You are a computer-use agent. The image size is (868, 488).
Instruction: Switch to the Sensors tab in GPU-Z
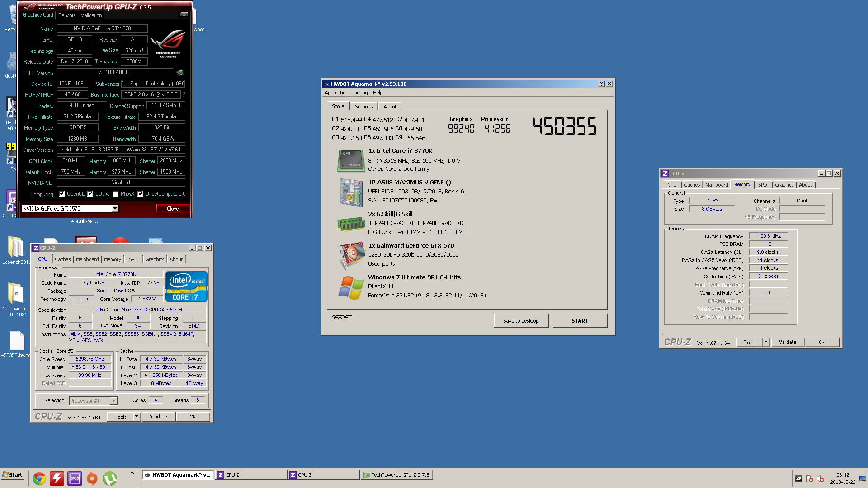click(67, 15)
